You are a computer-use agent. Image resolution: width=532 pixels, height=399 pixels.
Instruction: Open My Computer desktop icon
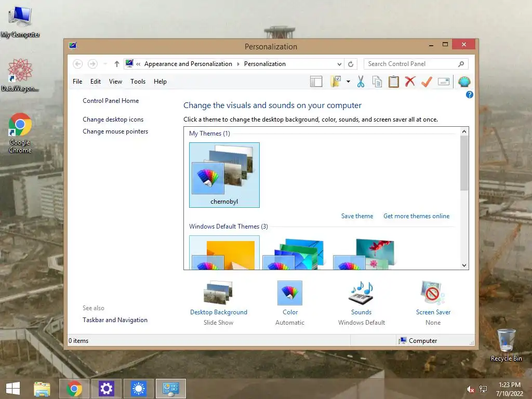20,22
